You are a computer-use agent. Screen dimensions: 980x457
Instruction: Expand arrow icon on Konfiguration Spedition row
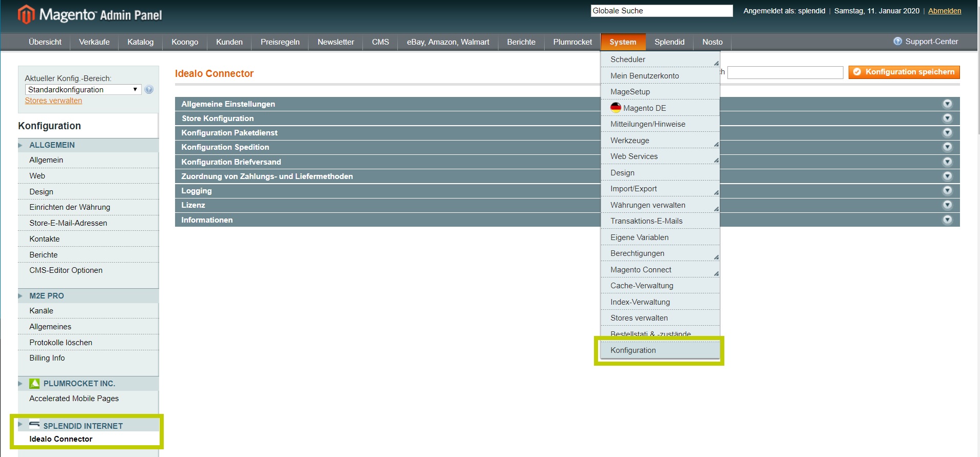(x=948, y=147)
